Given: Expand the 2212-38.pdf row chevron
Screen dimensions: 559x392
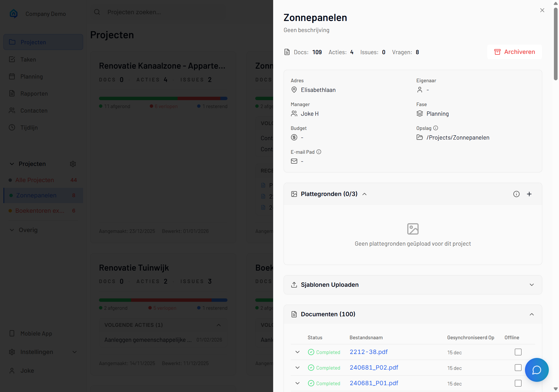Looking at the screenshot, I should 298,352.
